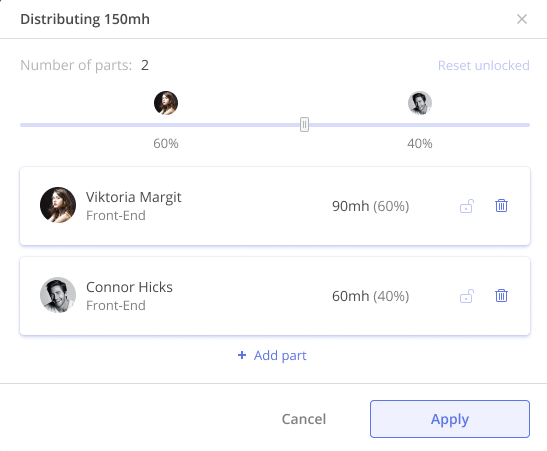547x451 pixels.
Task: Click Viktoria's small avatar above the slider
Action: tap(166, 103)
